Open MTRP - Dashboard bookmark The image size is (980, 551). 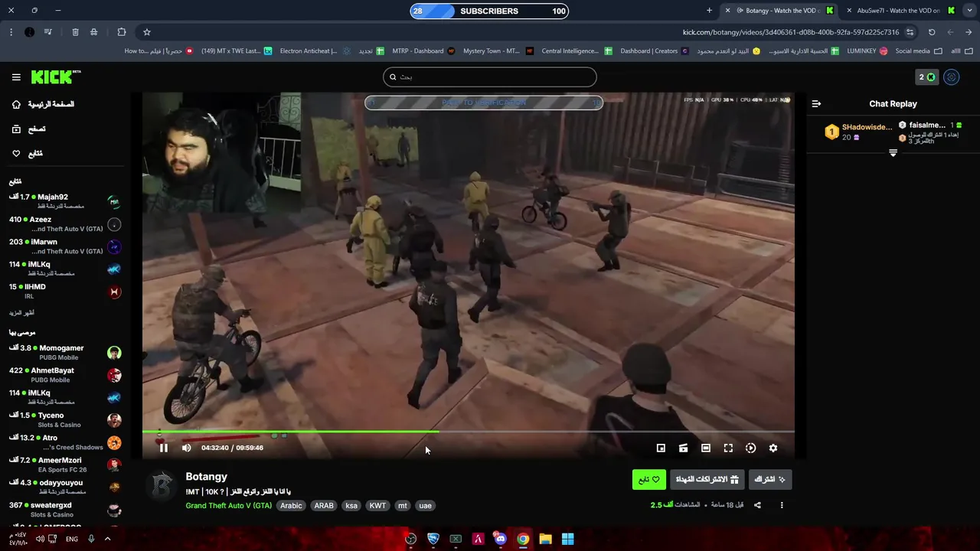[423, 51]
